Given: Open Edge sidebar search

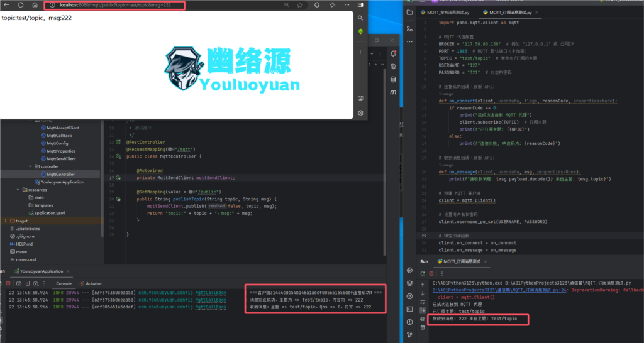Looking at the screenshot, I should 360,18.
